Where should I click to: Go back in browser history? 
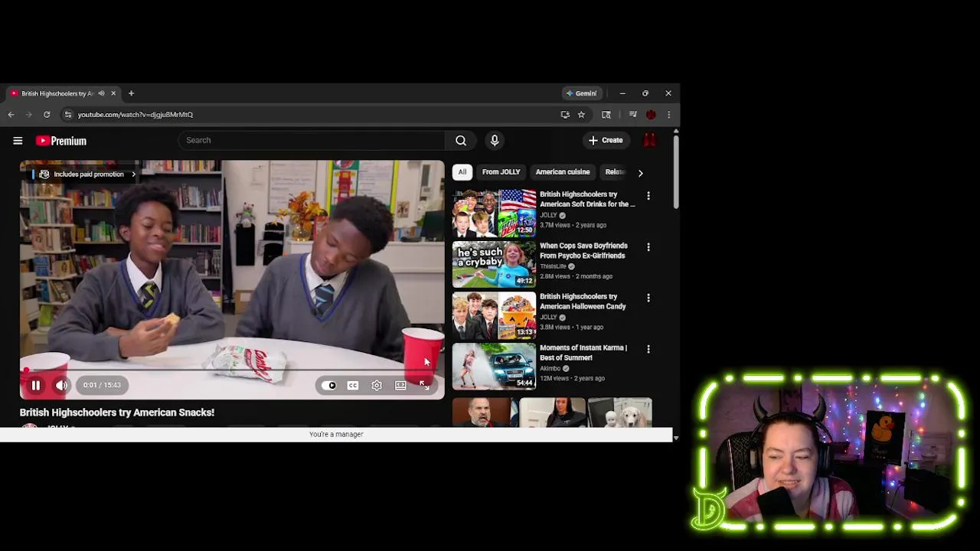tap(11, 115)
